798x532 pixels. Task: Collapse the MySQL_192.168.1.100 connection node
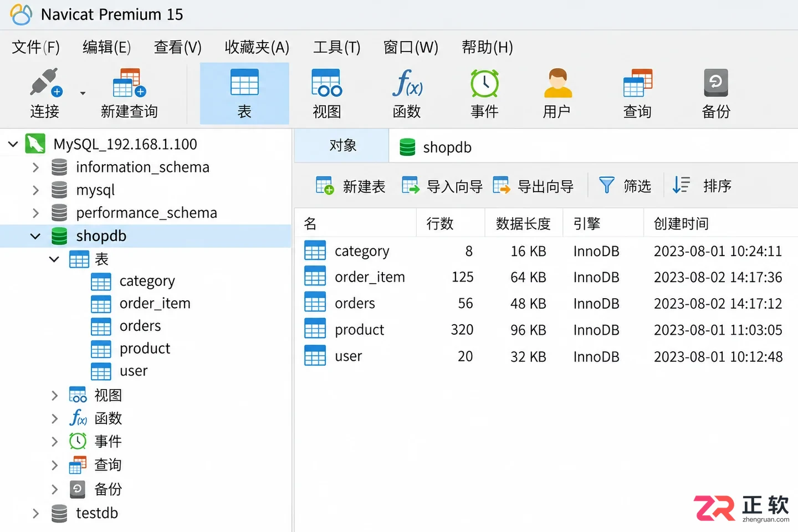point(13,144)
